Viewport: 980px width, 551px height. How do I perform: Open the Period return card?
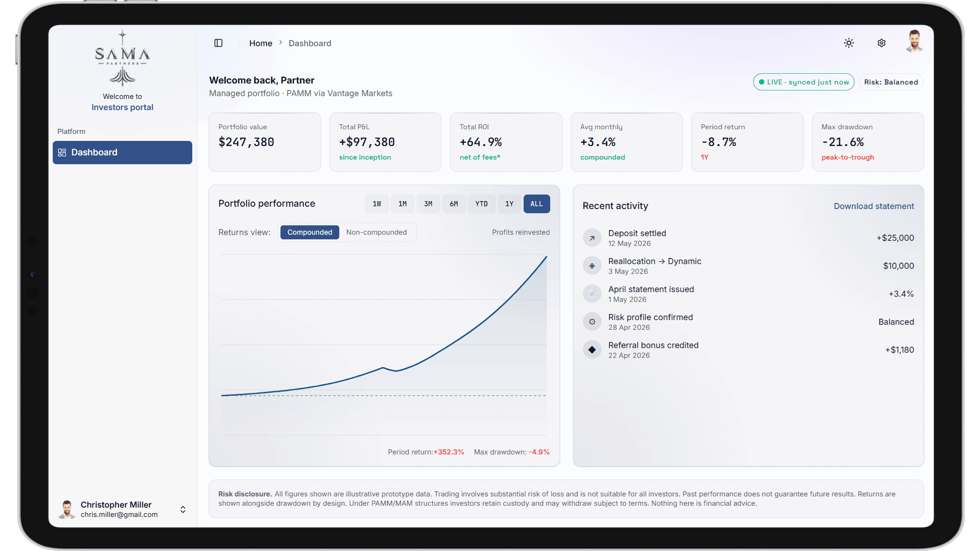pos(747,142)
